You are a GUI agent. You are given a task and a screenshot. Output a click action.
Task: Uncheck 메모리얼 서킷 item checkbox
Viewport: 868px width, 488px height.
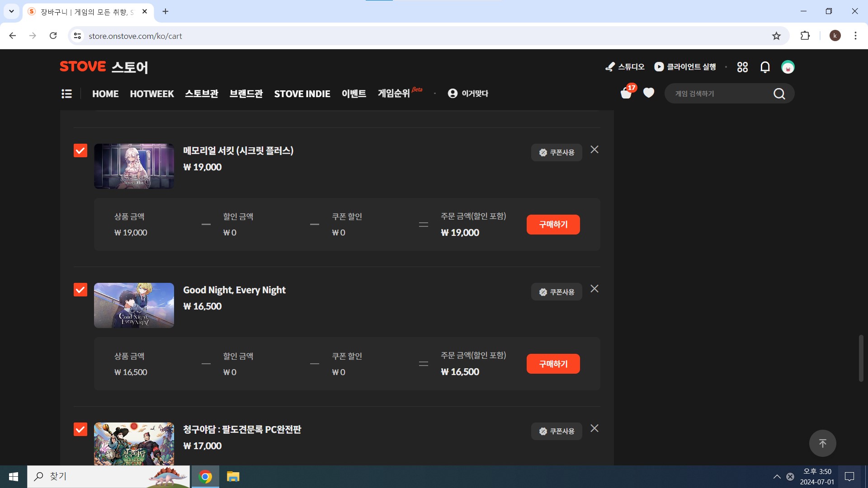click(x=80, y=150)
